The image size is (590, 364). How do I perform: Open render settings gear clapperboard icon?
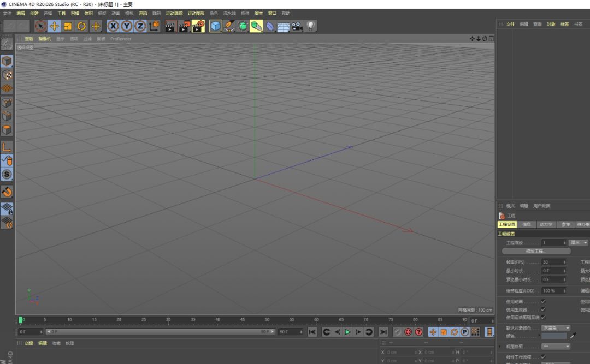tap(198, 26)
